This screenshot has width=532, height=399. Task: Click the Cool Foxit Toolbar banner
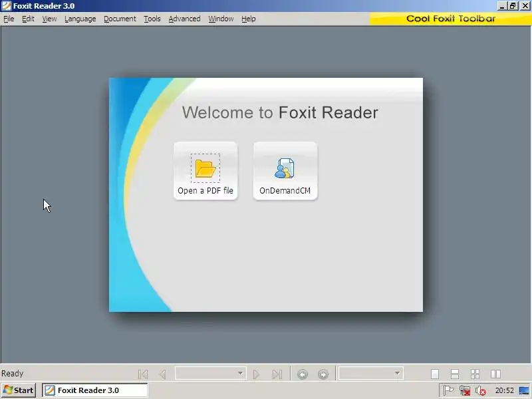pyautogui.click(x=451, y=19)
